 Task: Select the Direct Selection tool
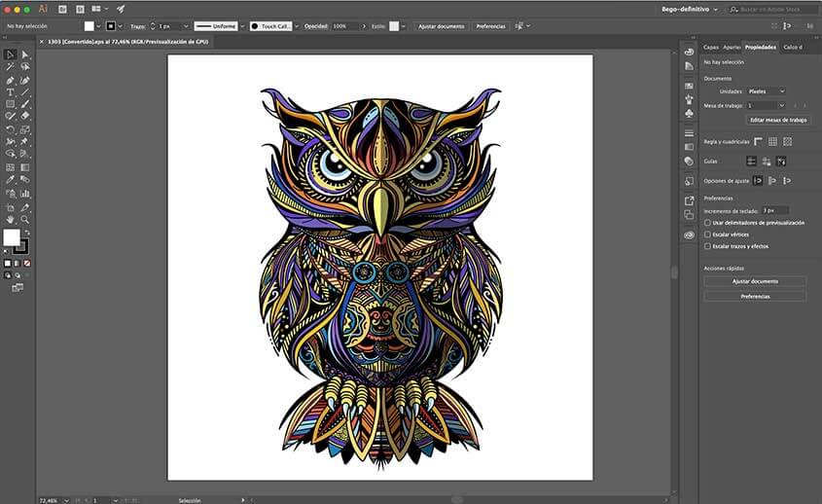[25, 54]
